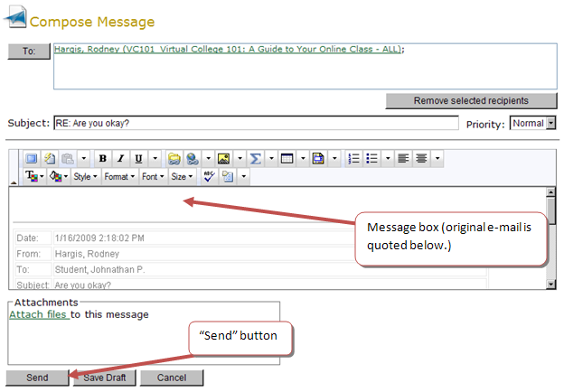Run the spell check tool
The width and height of the screenshot is (564, 392).
pyautogui.click(x=208, y=176)
